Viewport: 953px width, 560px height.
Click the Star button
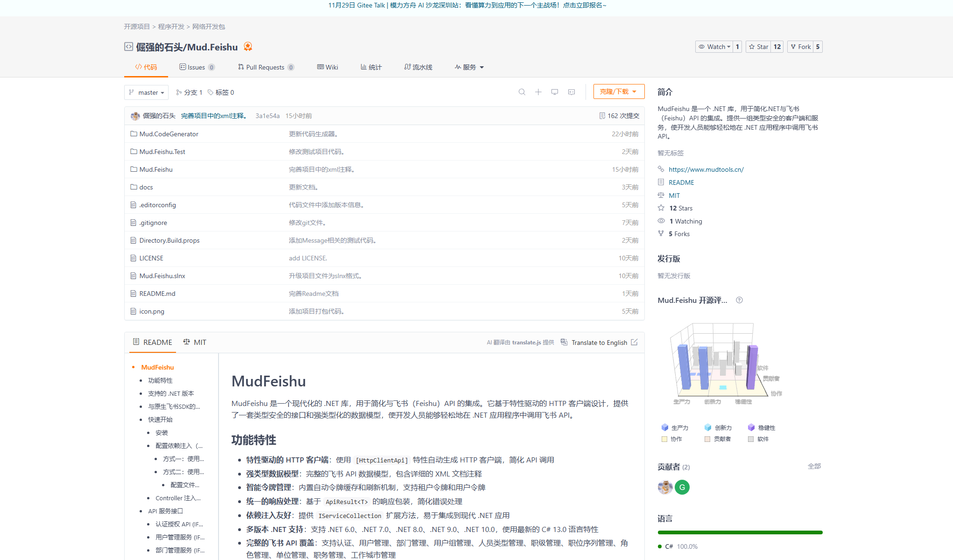point(758,47)
